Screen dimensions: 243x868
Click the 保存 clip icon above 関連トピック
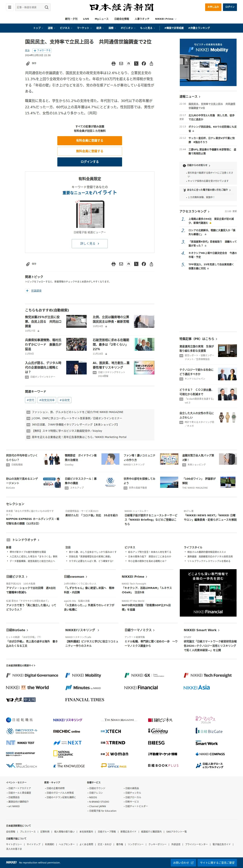(x=28, y=264)
